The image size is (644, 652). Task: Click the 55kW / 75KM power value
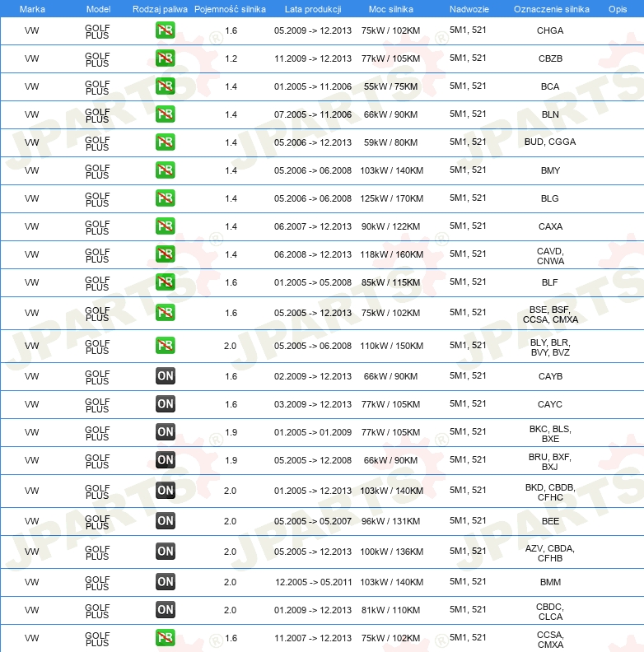coord(390,86)
